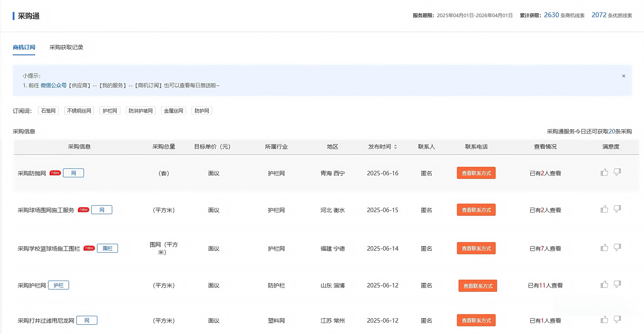Viewport: 644px width, 334px height.
Task: Select the 石笼网 subscription keyword
Action: (48, 111)
